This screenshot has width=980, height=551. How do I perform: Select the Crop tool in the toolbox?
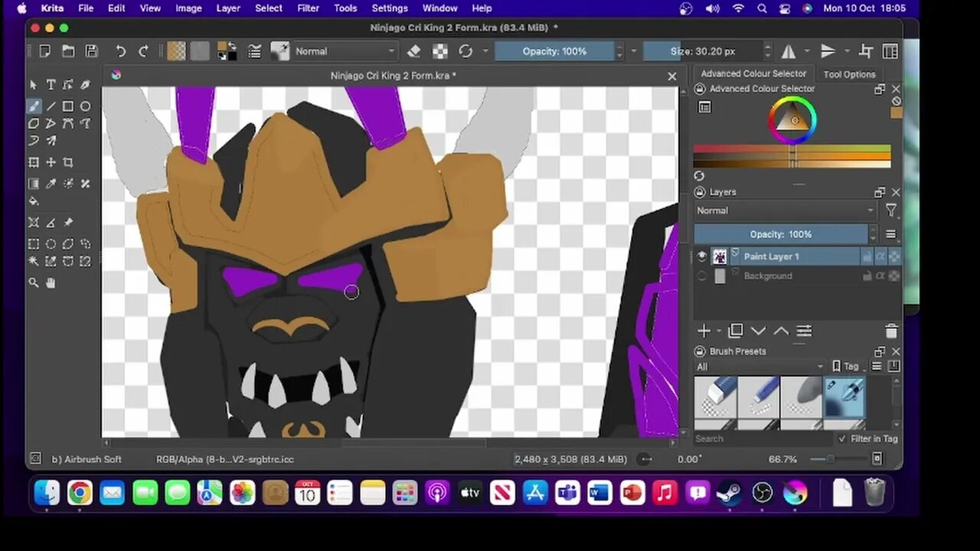pyautogui.click(x=68, y=162)
